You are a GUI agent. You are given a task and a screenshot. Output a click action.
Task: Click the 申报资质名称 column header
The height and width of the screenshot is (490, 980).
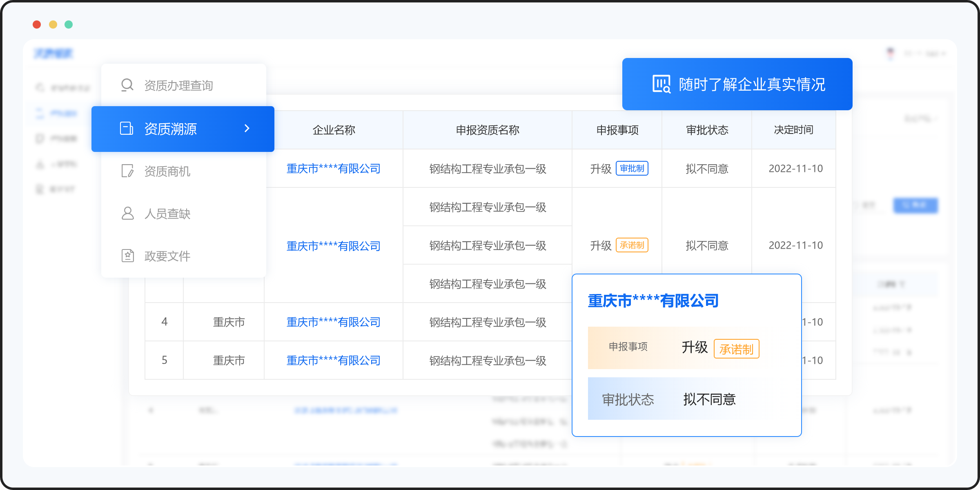[488, 130]
